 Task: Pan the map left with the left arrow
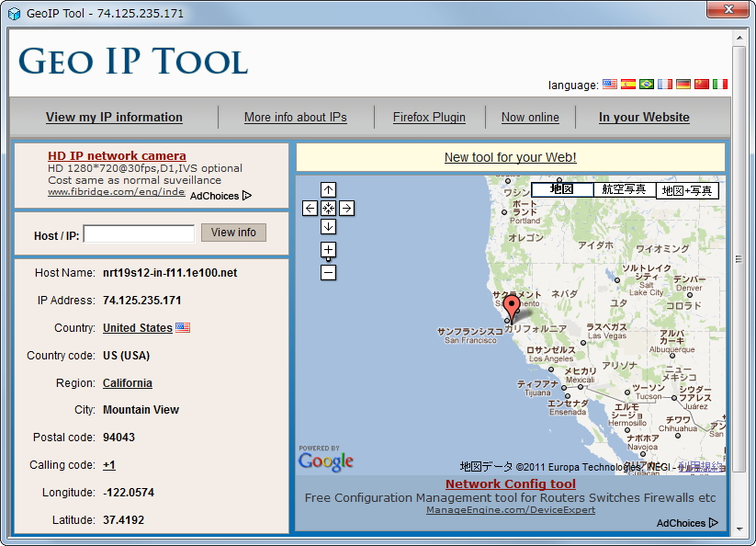(310, 208)
